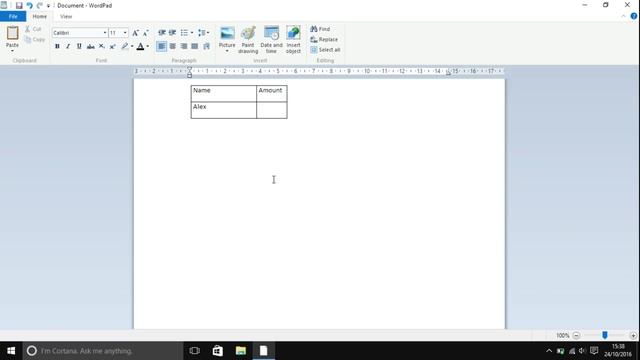The width and height of the screenshot is (640, 360).
Task: Open Task View on the taskbar
Action: click(195, 351)
